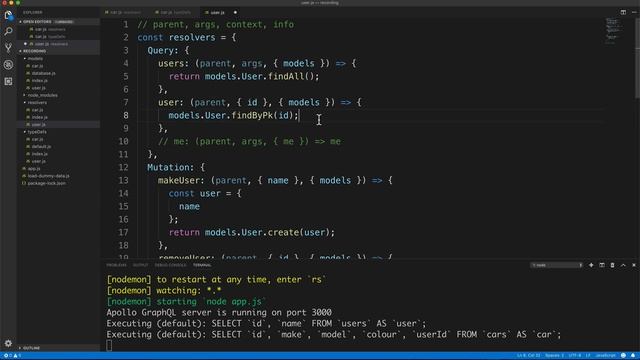Open the editor More Actions menu
640x360 pixels.
click(x=634, y=12)
